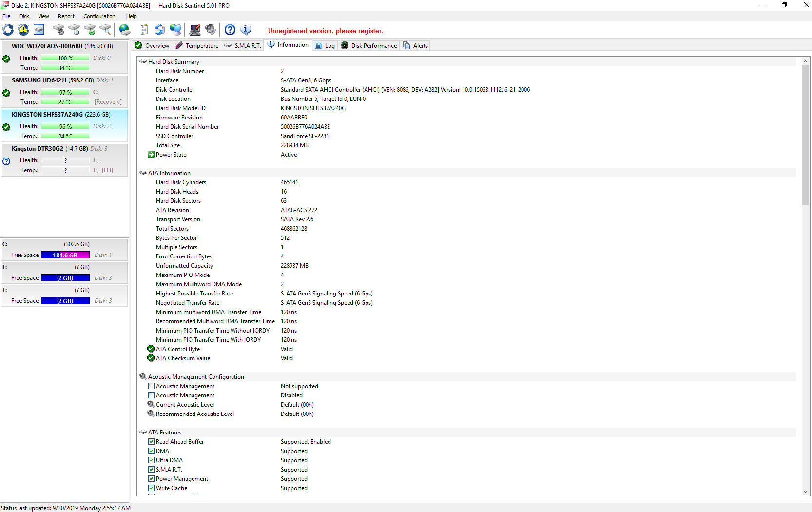Open the Help menu
This screenshot has width=812, height=512.
(132, 16)
